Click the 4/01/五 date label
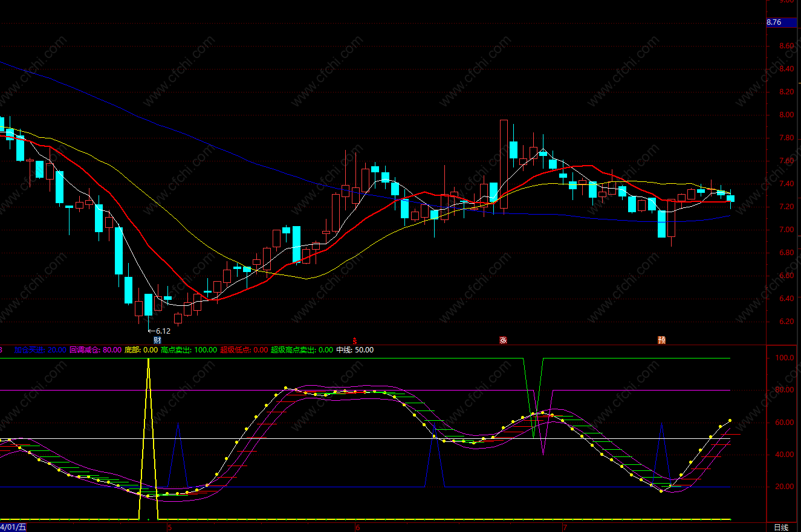 click(x=13, y=528)
